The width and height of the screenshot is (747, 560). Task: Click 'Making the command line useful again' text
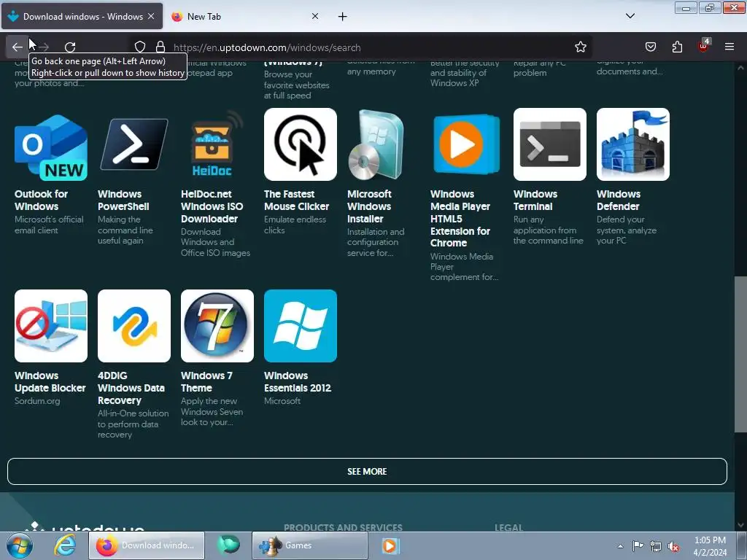(125, 230)
